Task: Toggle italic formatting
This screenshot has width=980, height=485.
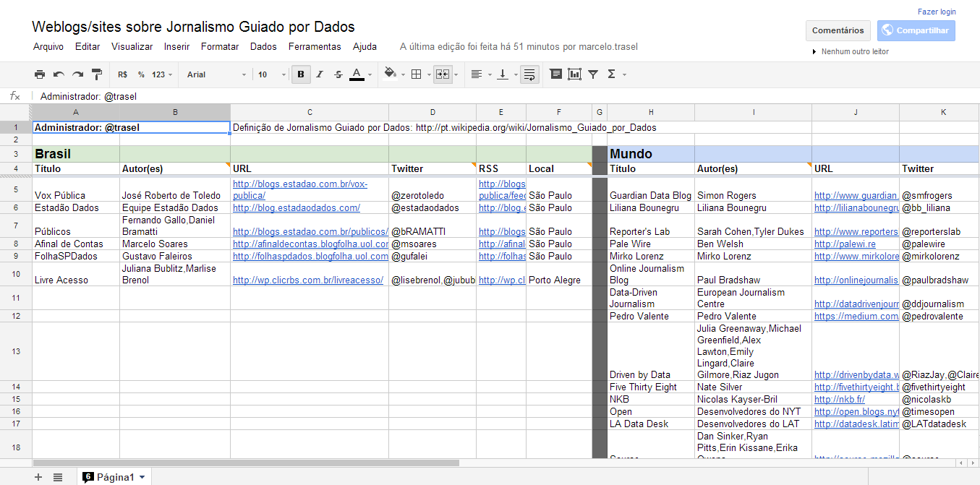Action: [x=320, y=74]
